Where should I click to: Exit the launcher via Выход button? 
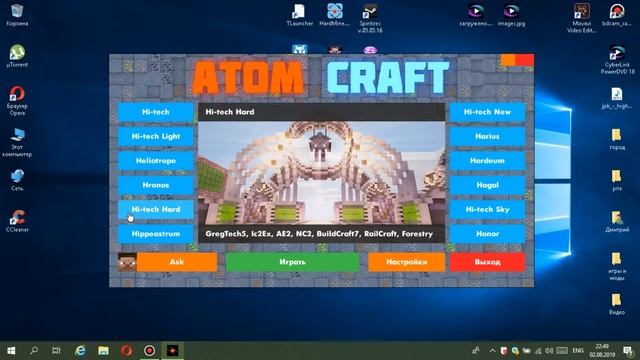click(x=487, y=262)
